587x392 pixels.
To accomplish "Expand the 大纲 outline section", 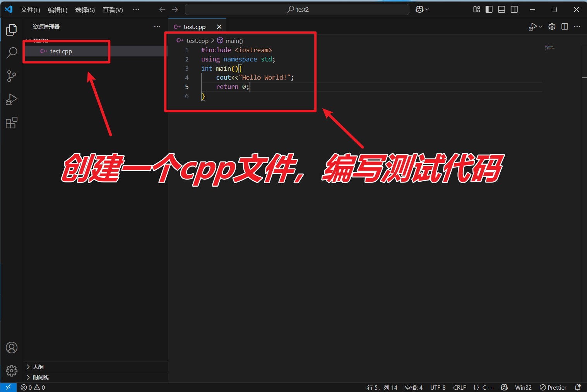I will 38,367.
